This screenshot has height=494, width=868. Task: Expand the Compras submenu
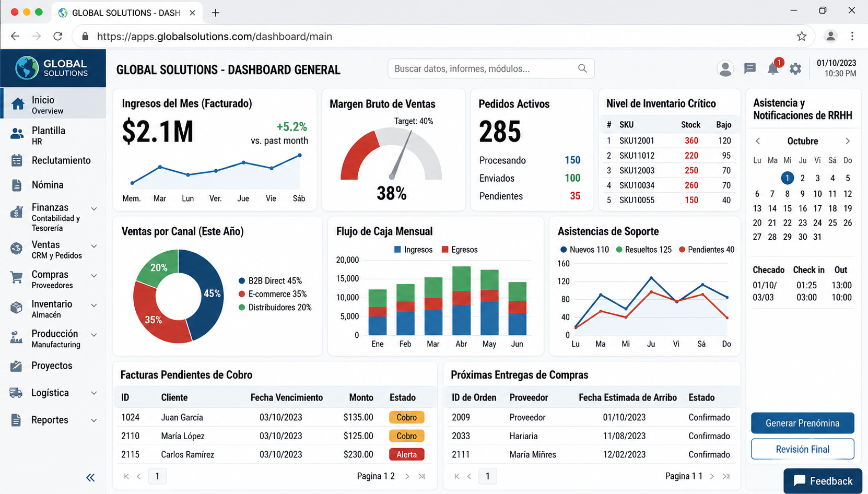click(94, 276)
